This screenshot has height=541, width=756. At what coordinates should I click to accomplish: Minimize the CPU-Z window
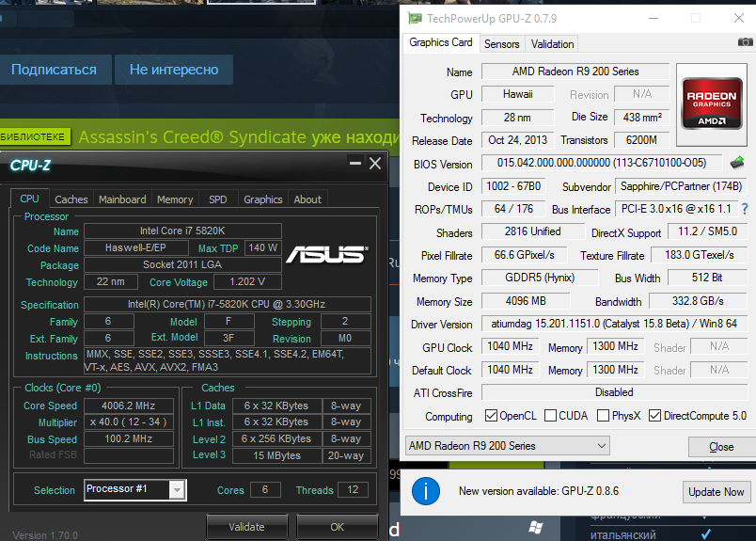pos(355,163)
